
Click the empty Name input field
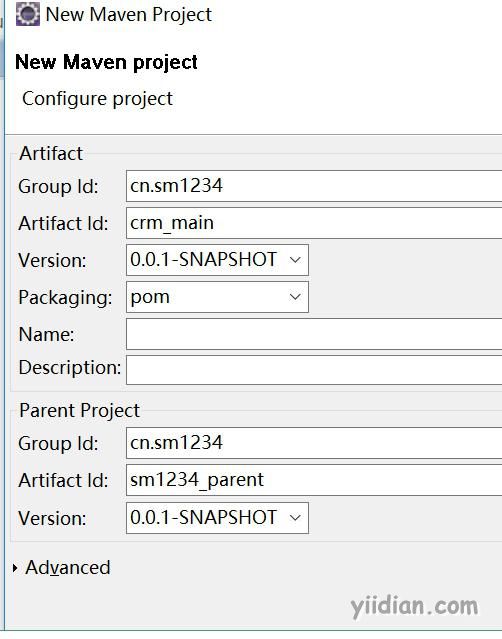pyautogui.click(x=314, y=334)
